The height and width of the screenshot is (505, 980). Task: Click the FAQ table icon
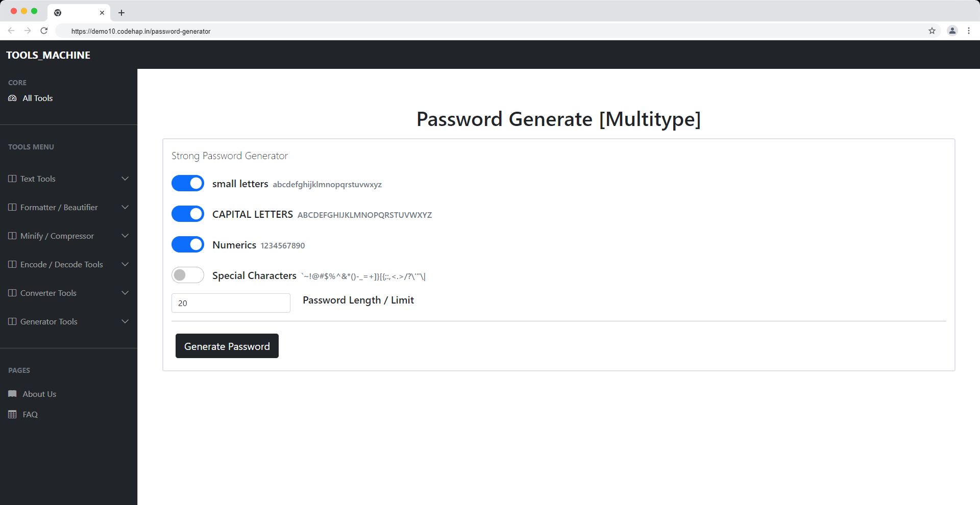(x=12, y=414)
